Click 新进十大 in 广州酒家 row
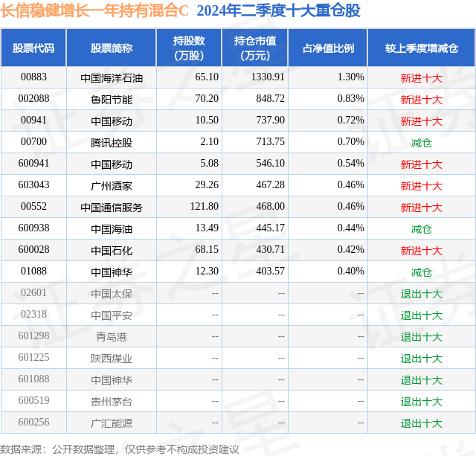This screenshot has width=476, height=456. tap(422, 186)
